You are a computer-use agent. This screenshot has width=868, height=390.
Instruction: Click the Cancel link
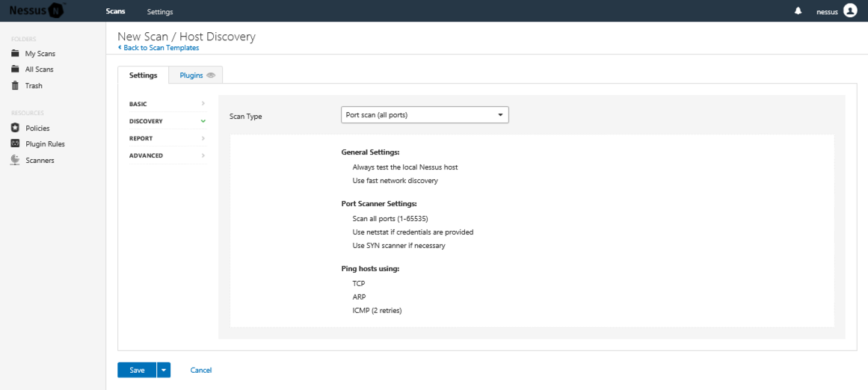click(201, 371)
